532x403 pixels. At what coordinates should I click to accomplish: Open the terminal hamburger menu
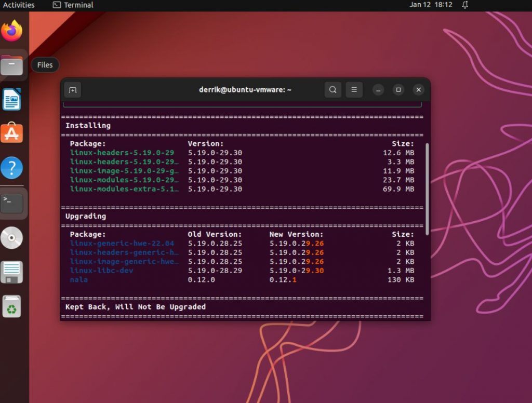[354, 89]
